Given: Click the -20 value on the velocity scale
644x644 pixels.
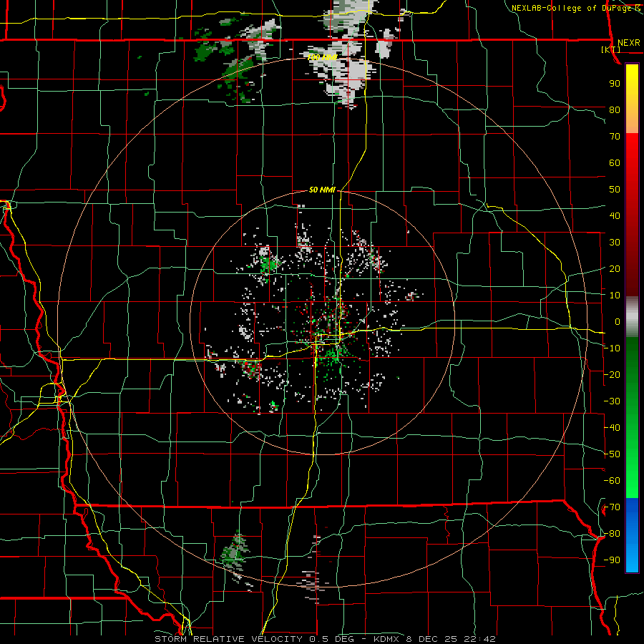Looking at the screenshot, I should [612, 375].
